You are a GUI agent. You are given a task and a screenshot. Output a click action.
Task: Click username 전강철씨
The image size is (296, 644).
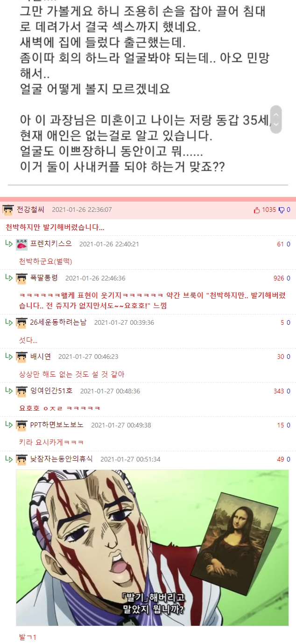(x=30, y=210)
